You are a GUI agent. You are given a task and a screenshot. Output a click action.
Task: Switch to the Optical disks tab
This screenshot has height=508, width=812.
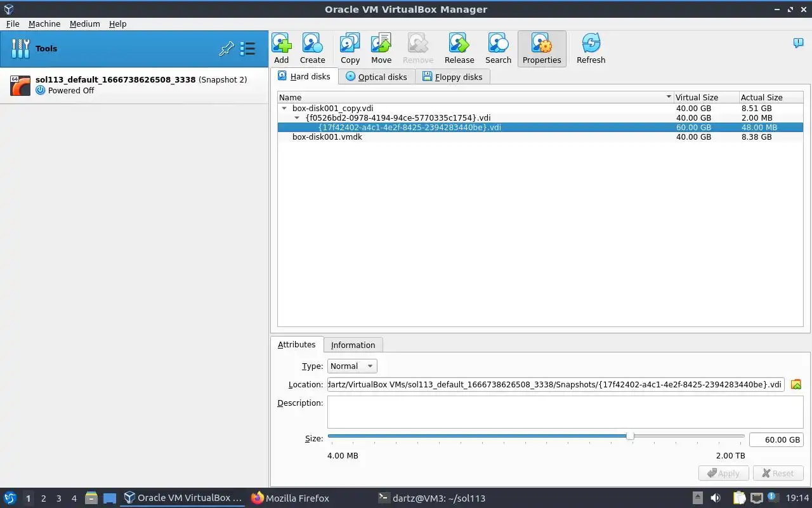(x=376, y=77)
